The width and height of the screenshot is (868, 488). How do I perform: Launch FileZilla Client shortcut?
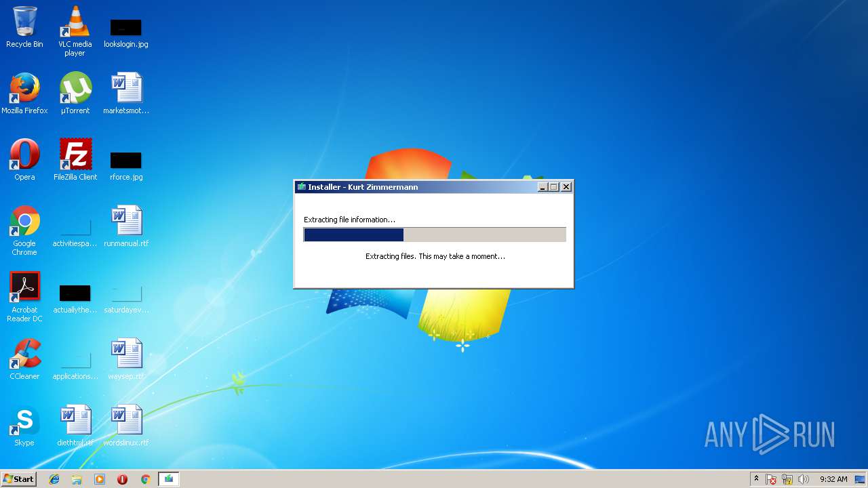click(x=75, y=160)
